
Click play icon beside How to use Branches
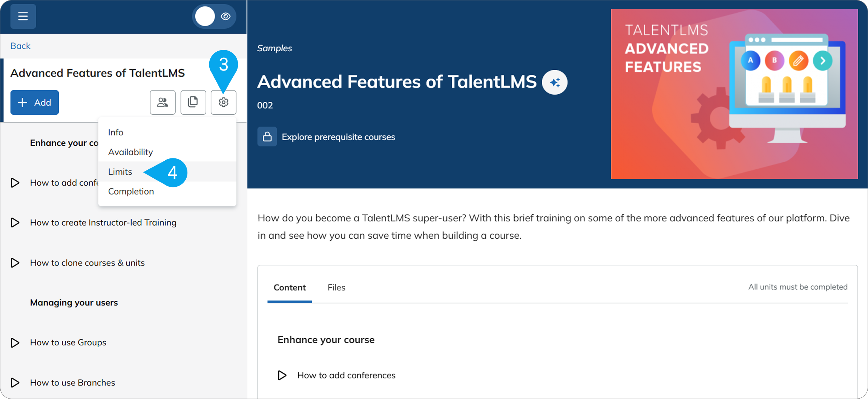(15, 382)
